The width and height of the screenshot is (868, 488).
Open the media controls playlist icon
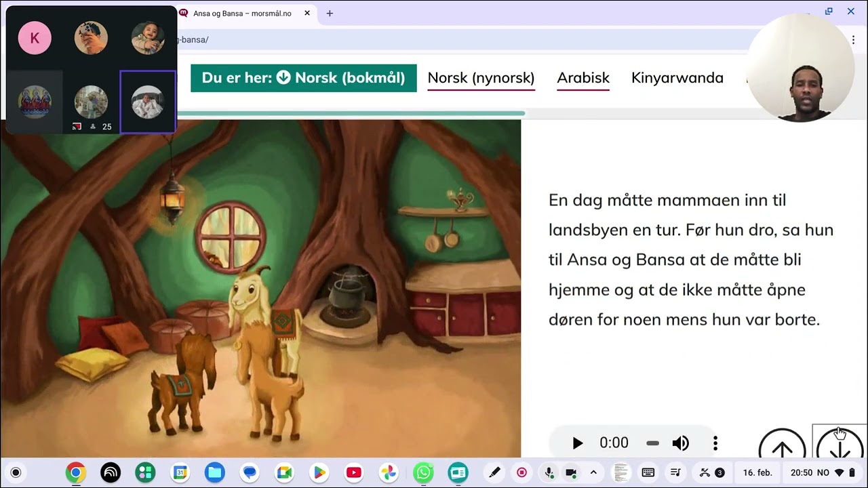coord(675,472)
